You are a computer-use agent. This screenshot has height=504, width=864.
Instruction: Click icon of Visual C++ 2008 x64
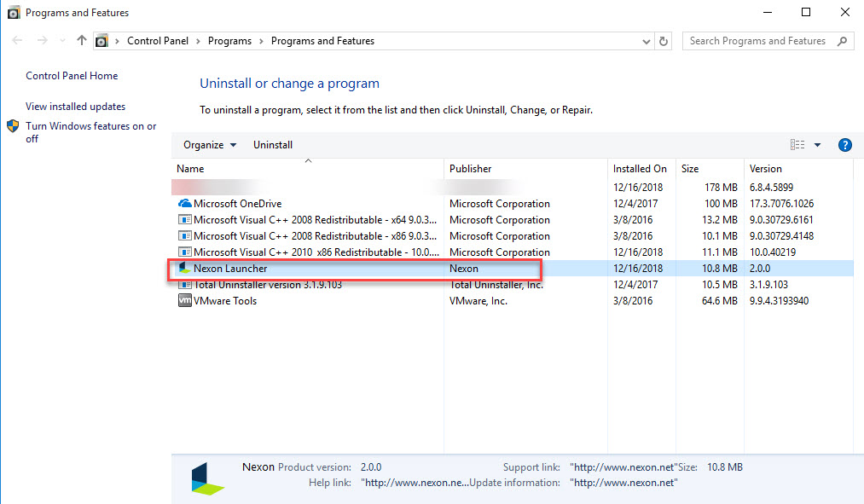pos(184,220)
